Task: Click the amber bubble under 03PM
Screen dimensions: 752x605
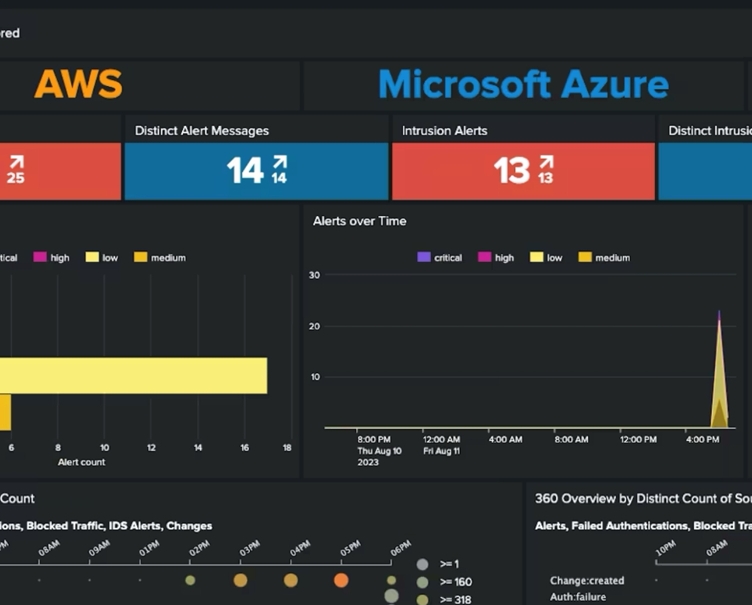Action: [x=240, y=580]
